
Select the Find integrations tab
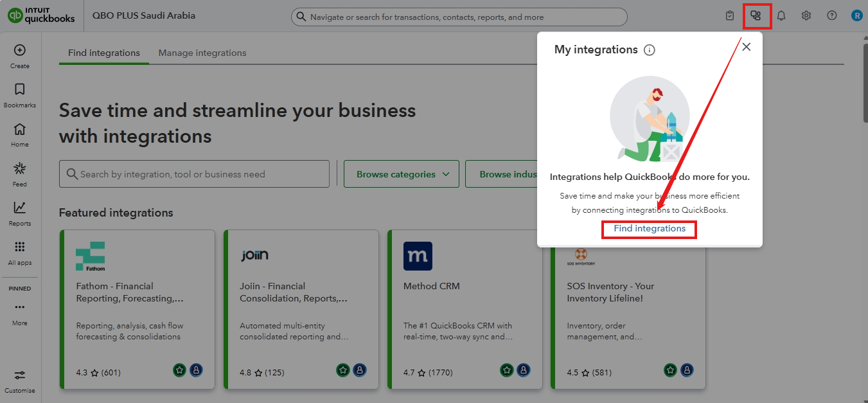[x=104, y=53]
